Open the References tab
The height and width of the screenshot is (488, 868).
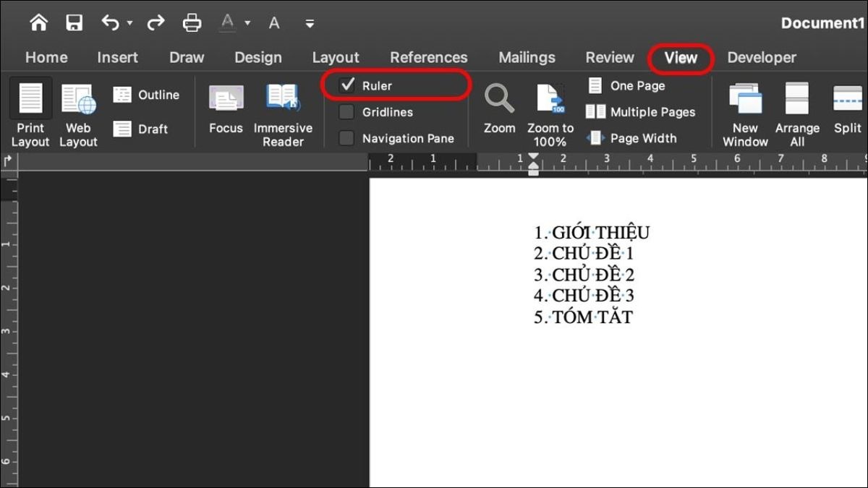[x=428, y=58]
